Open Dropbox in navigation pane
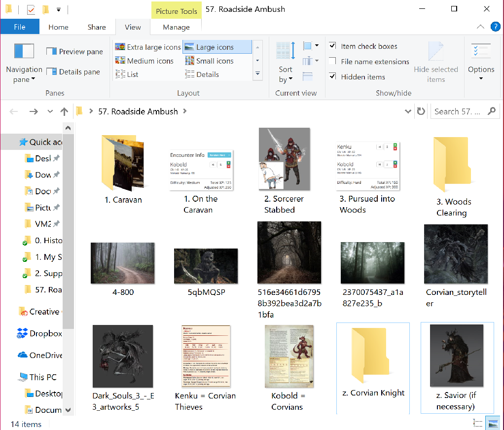Viewport: 504px width, 430px height. (x=39, y=333)
